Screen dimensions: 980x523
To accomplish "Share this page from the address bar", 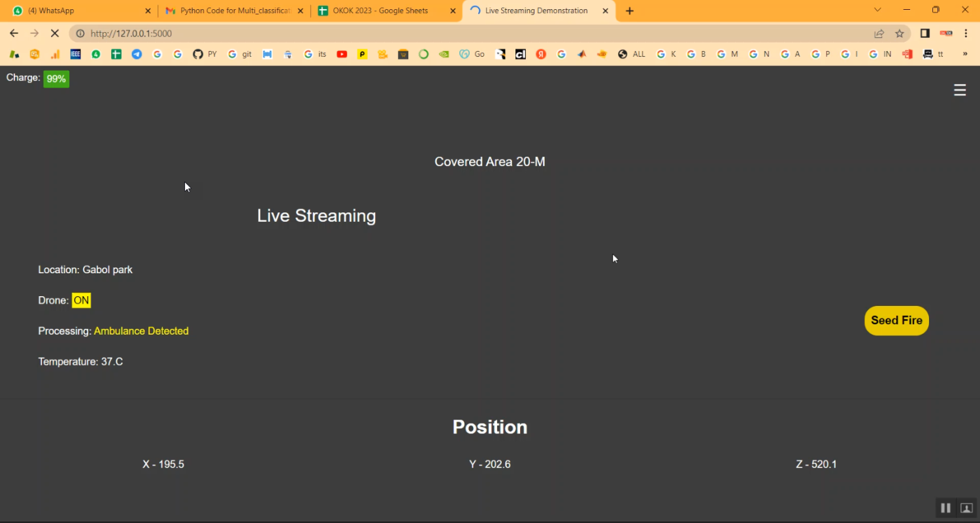I will coord(879,33).
